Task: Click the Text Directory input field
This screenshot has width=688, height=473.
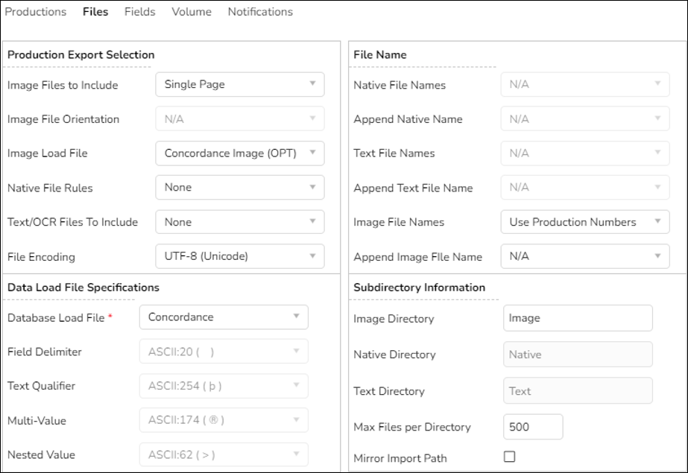Action: (577, 391)
